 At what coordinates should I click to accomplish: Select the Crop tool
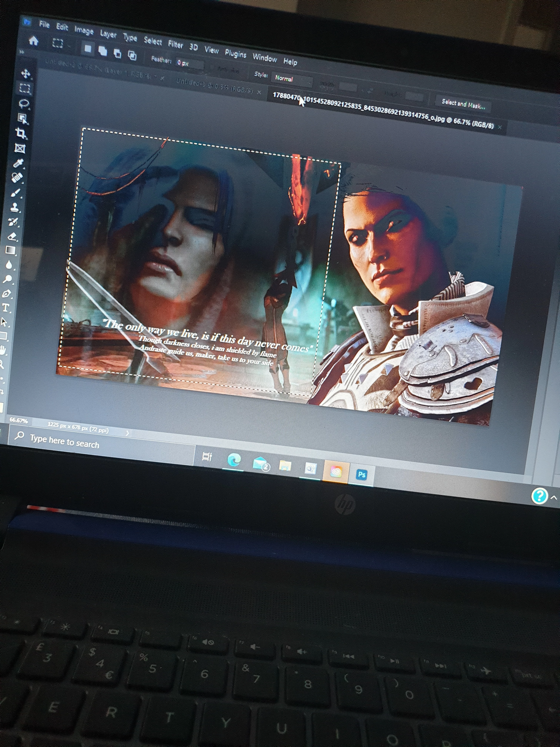pos(21,133)
